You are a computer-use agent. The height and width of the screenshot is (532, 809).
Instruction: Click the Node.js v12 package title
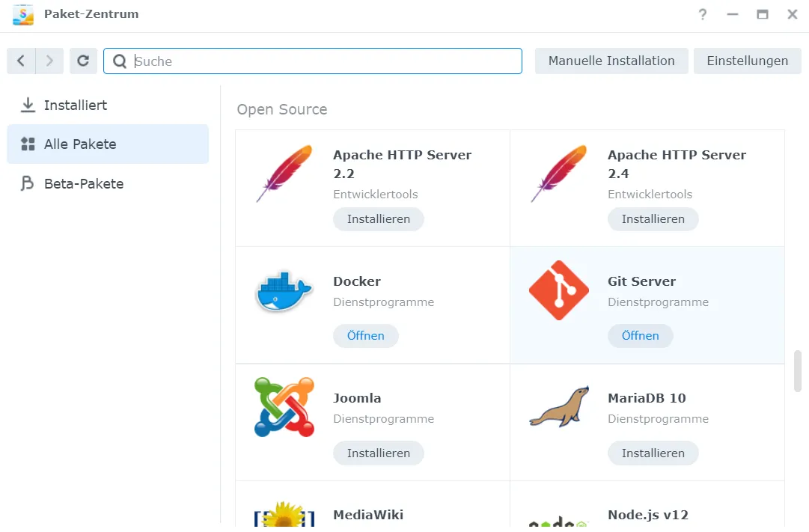click(648, 515)
